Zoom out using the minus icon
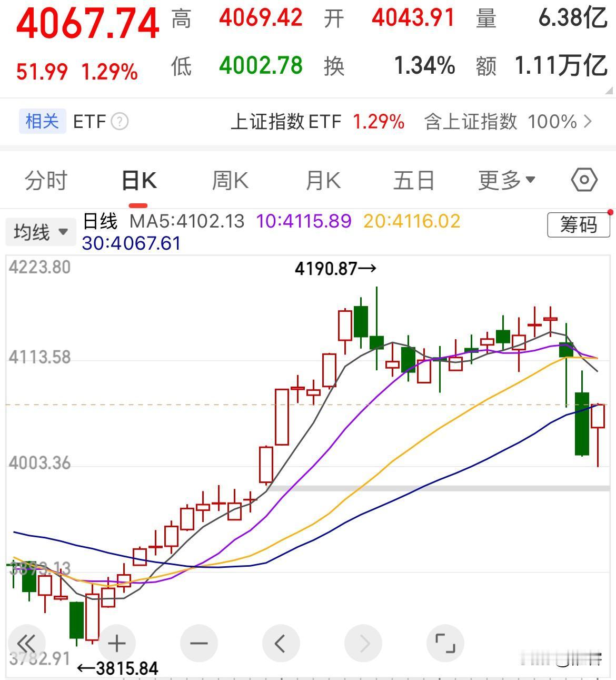 (x=198, y=643)
